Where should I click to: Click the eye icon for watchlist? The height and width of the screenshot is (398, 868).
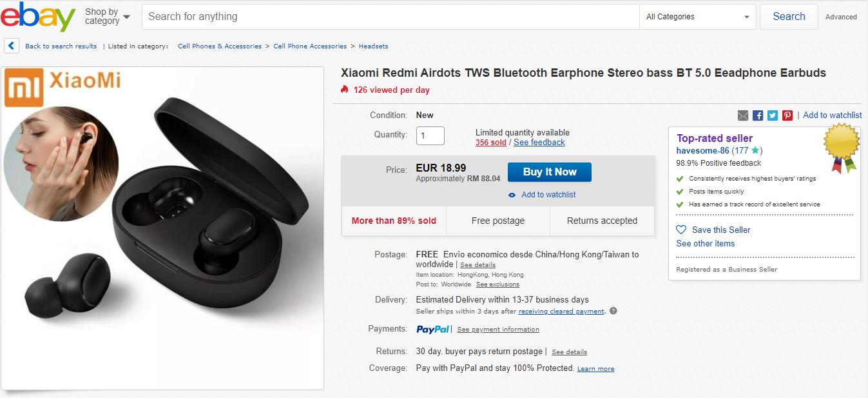coord(512,195)
